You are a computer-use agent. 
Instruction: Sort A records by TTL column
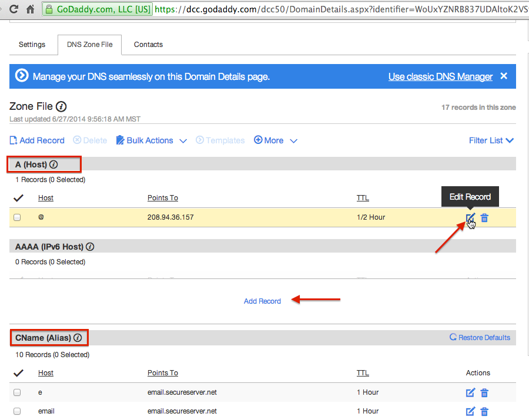point(363,198)
